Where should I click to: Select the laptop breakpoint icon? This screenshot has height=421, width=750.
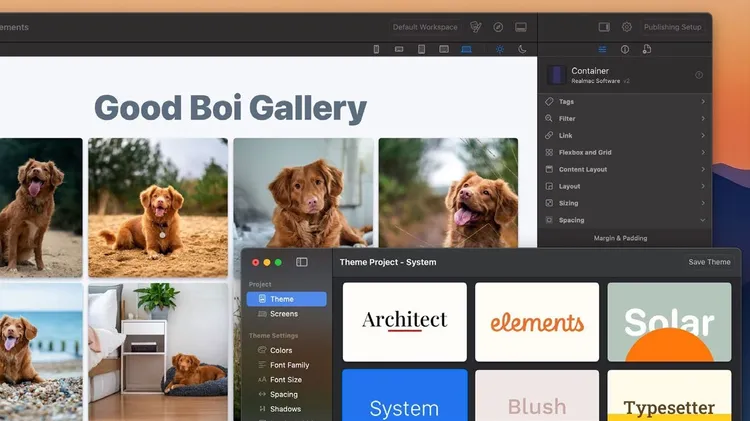point(466,49)
